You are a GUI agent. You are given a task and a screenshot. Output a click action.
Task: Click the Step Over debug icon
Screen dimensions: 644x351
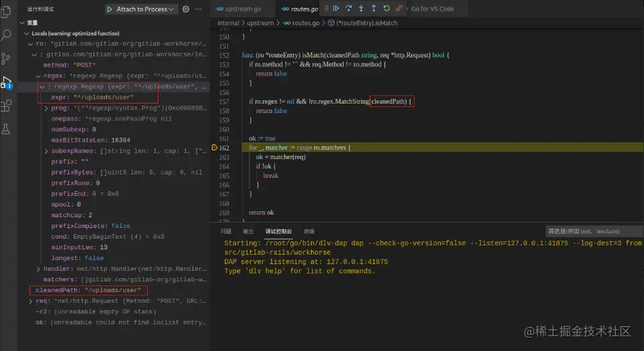(x=348, y=9)
